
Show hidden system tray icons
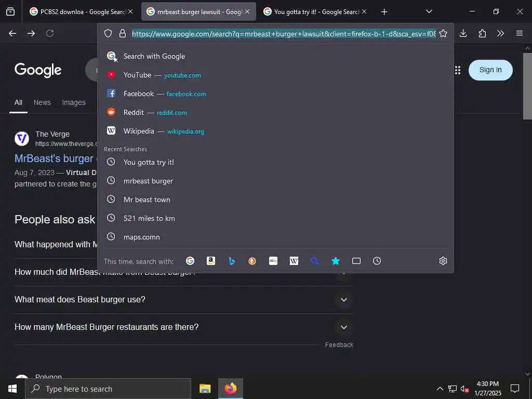pos(440,389)
